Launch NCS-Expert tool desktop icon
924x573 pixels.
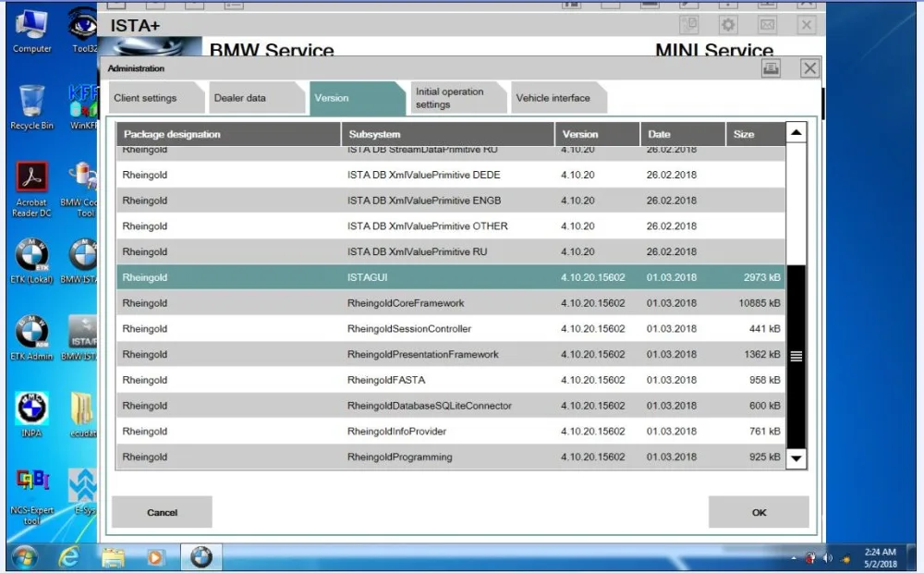[31, 496]
